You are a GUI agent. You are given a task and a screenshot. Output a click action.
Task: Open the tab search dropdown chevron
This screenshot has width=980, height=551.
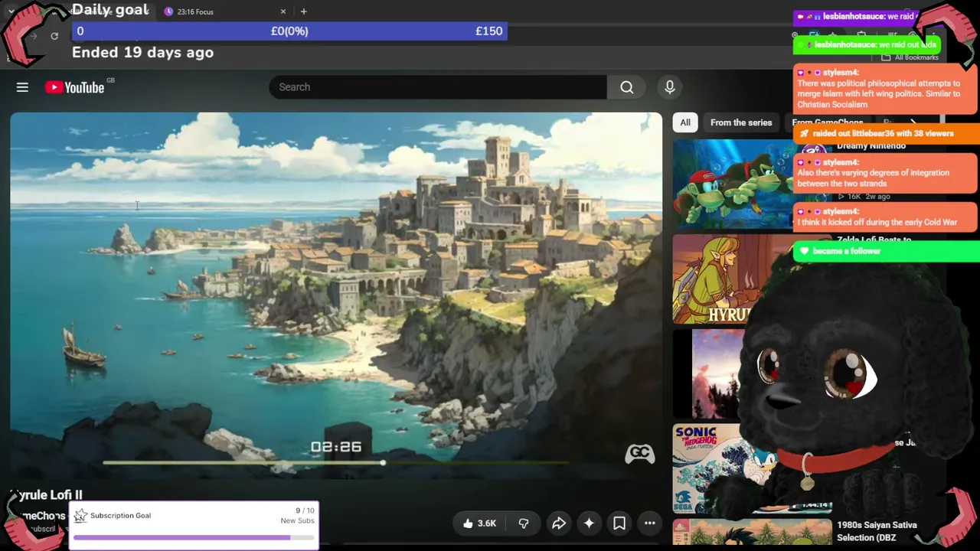(11, 11)
